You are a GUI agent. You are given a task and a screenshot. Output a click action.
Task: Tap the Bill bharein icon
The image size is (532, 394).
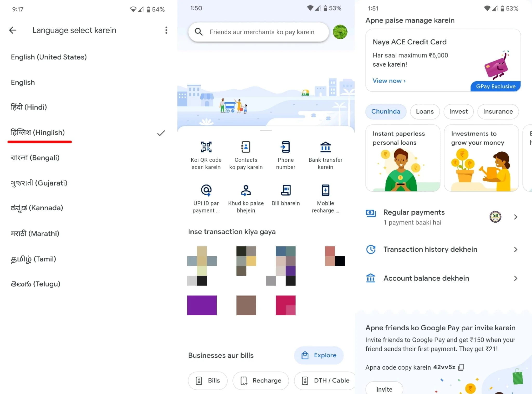285,190
